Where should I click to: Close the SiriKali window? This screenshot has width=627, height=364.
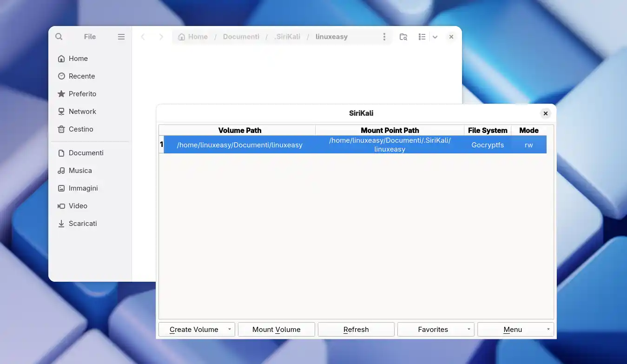click(546, 113)
